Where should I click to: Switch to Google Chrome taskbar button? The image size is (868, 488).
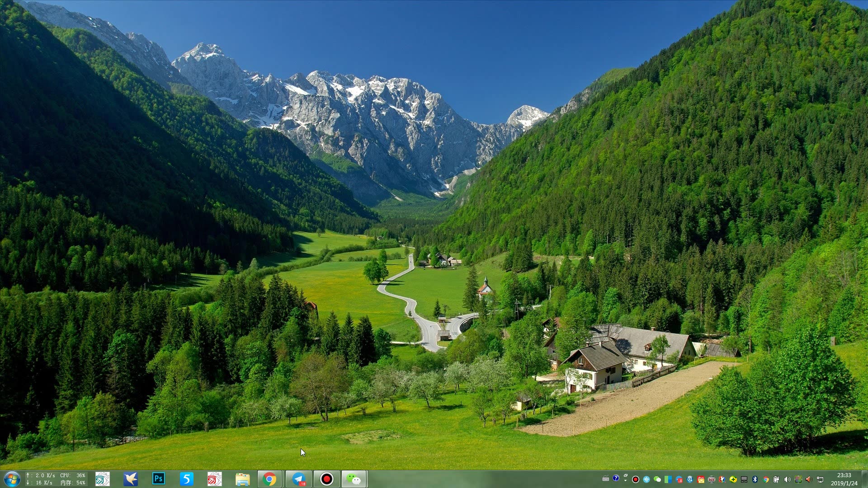[x=270, y=479]
